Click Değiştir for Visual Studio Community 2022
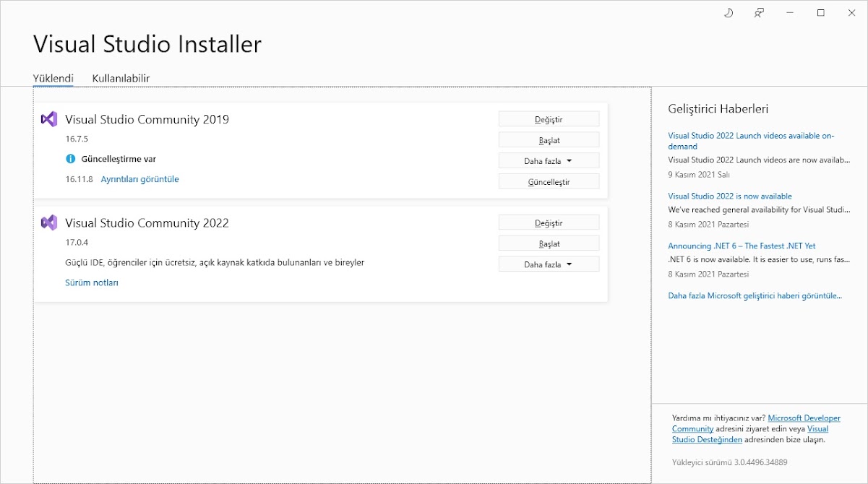 pyautogui.click(x=549, y=222)
